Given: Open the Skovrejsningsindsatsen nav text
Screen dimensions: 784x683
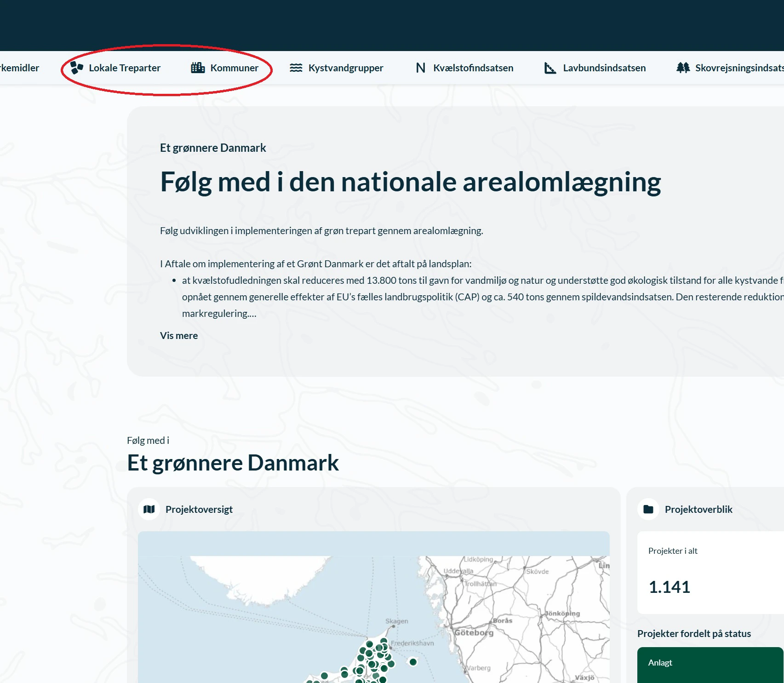Looking at the screenshot, I should coord(738,68).
